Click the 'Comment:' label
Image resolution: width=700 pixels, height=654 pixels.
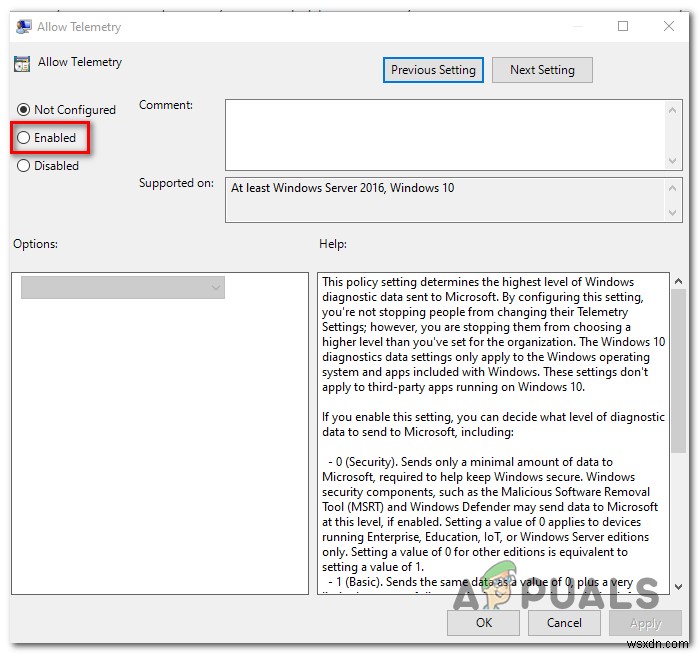[166, 105]
